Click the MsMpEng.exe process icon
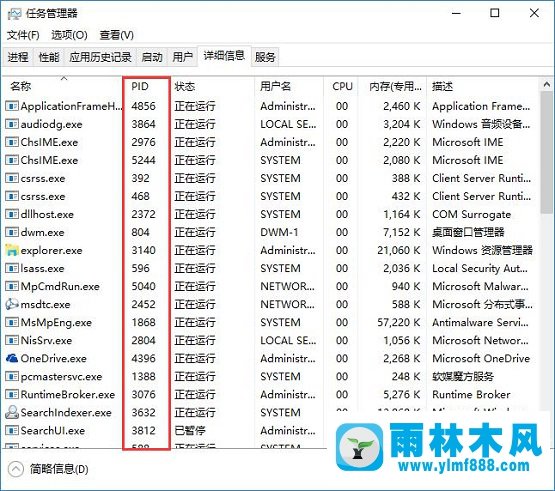The height and width of the screenshot is (491, 555). [x=12, y=322]
